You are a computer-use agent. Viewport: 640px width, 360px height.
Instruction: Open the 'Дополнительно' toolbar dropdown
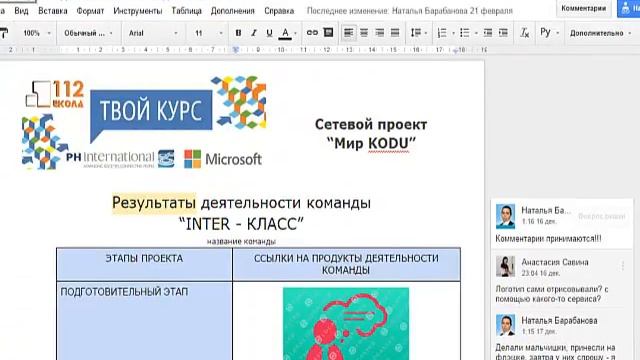click(x=600, y=33)
